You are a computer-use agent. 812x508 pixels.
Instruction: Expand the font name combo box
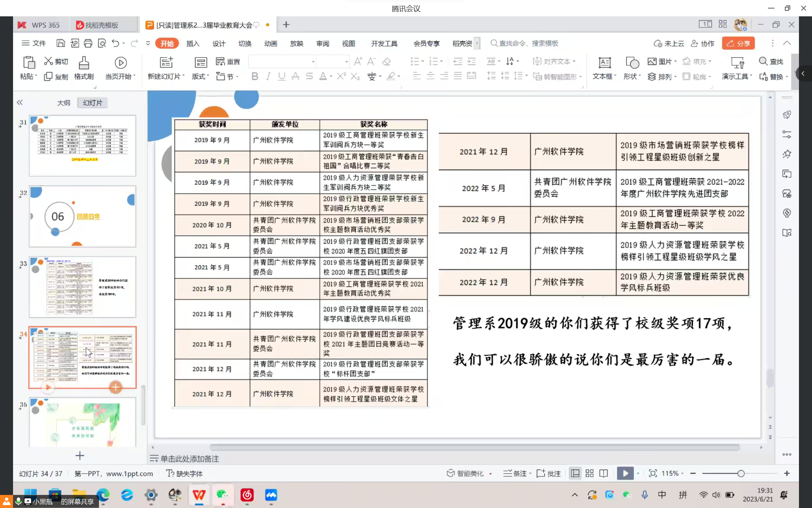click(313, 62)
